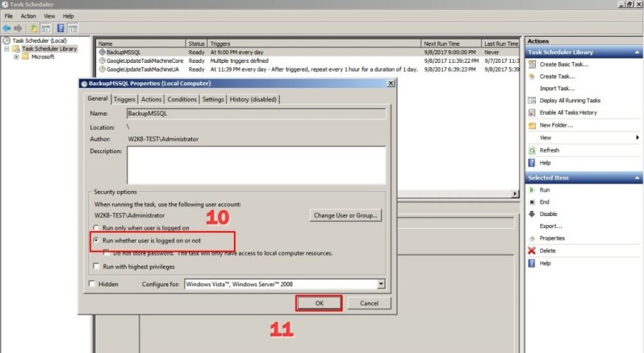The image size is (644, 353).
Task: Click the OK button
Action: click(319, 303)
